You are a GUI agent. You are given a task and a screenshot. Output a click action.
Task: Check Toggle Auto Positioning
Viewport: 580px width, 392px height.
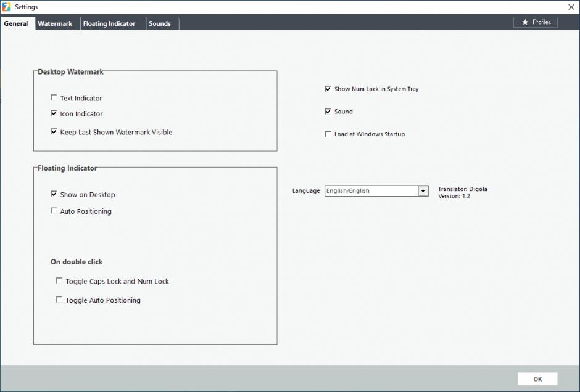click(59, 300)
